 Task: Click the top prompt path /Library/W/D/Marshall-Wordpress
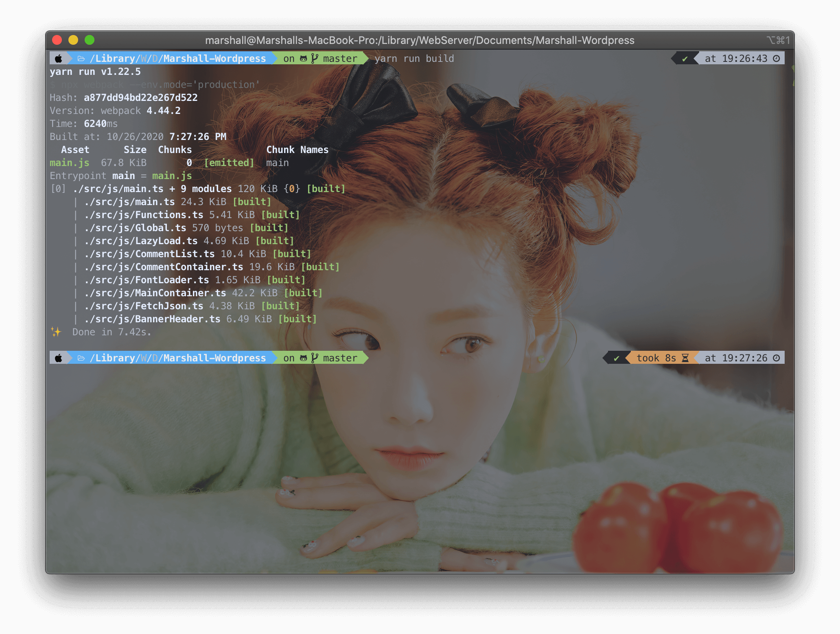click(x=178, y=59)
